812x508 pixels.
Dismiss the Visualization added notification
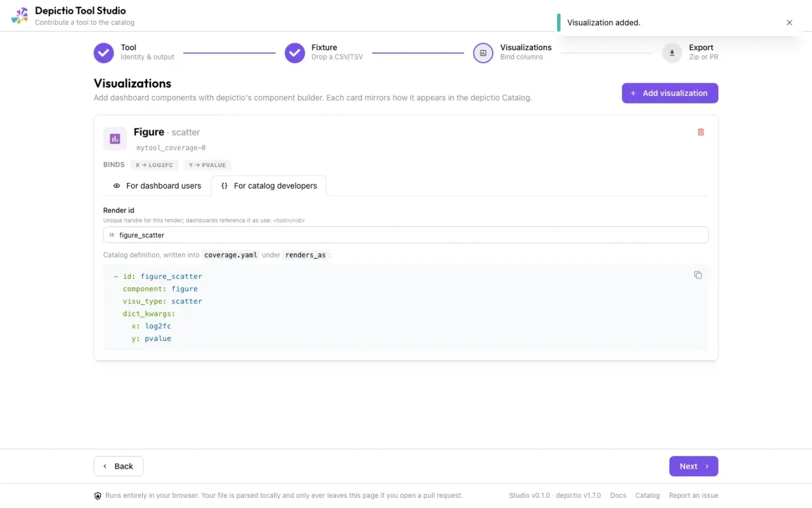(x=789, y=23)
